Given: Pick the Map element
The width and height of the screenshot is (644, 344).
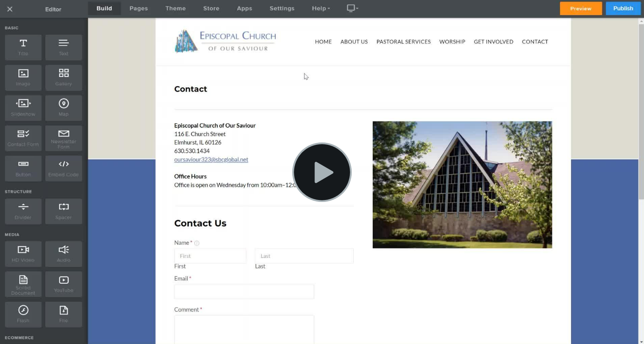Looking at the screenshot, I should click(63, 108).
